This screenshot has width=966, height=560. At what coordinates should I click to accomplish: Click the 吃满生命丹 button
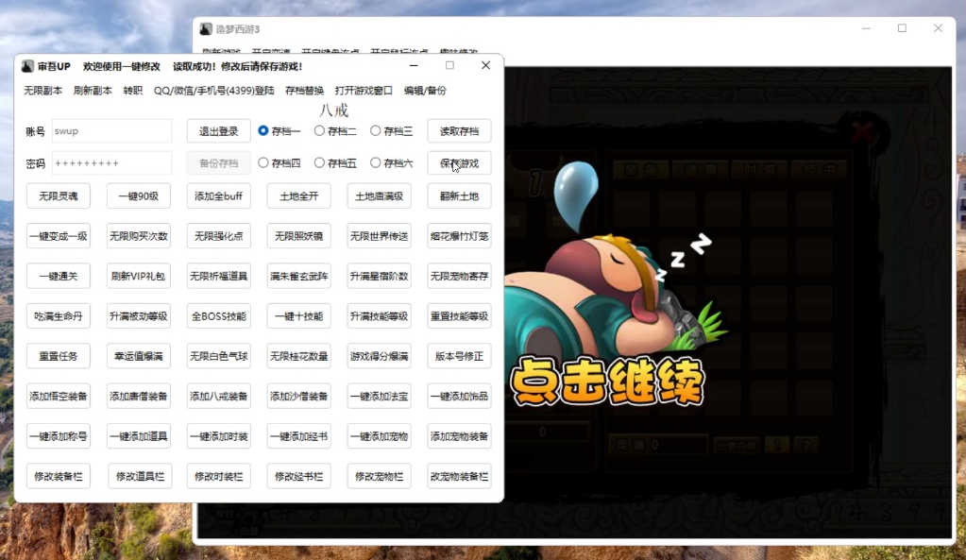[59, 316]
